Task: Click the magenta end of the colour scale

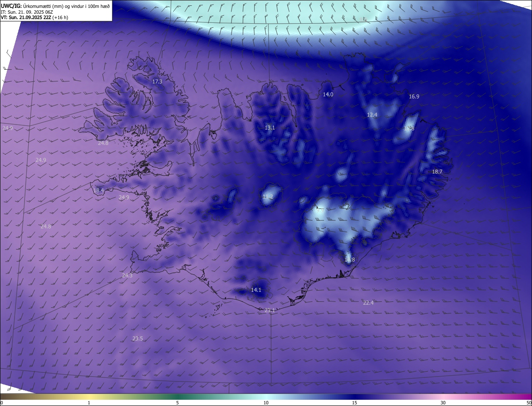Action: [524, 396]
